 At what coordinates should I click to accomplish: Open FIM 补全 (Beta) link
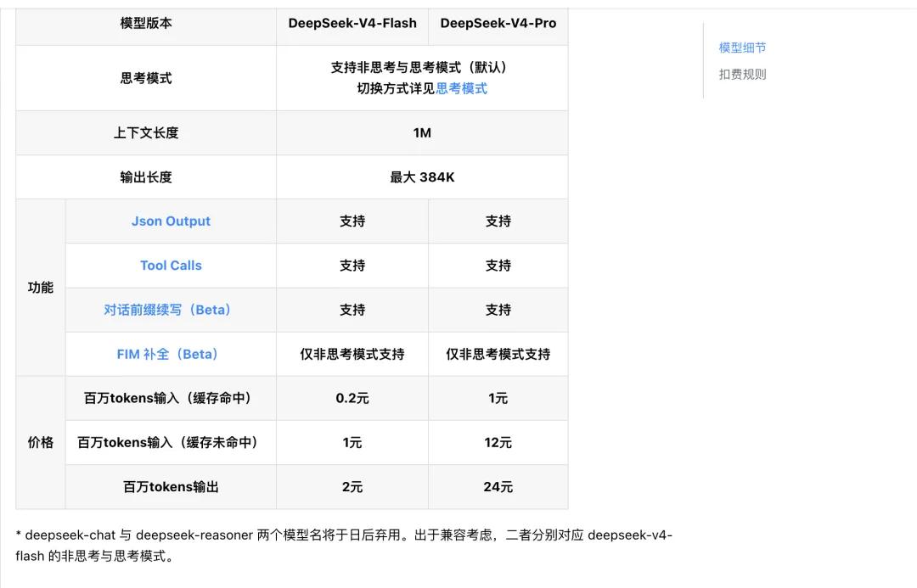(167, 354)
